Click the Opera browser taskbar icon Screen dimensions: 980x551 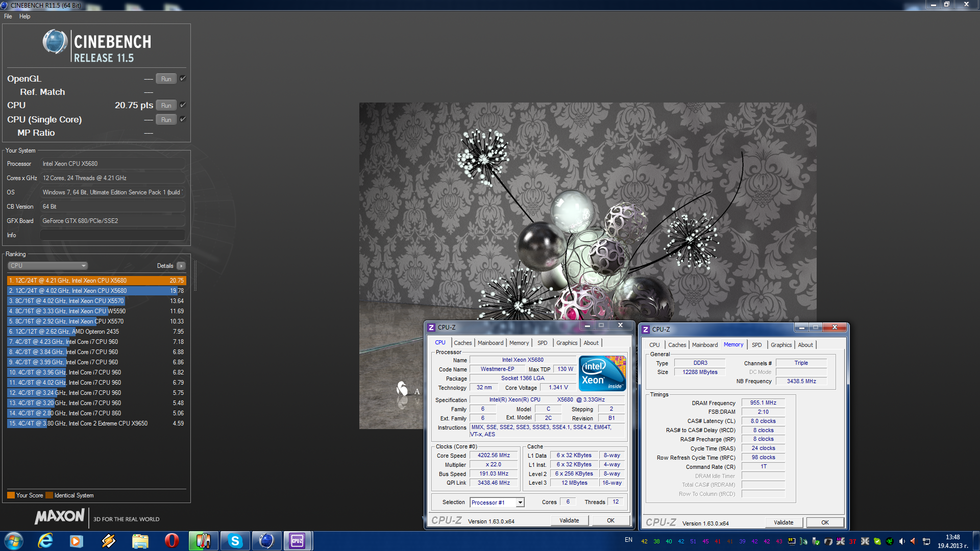point(172,541)
